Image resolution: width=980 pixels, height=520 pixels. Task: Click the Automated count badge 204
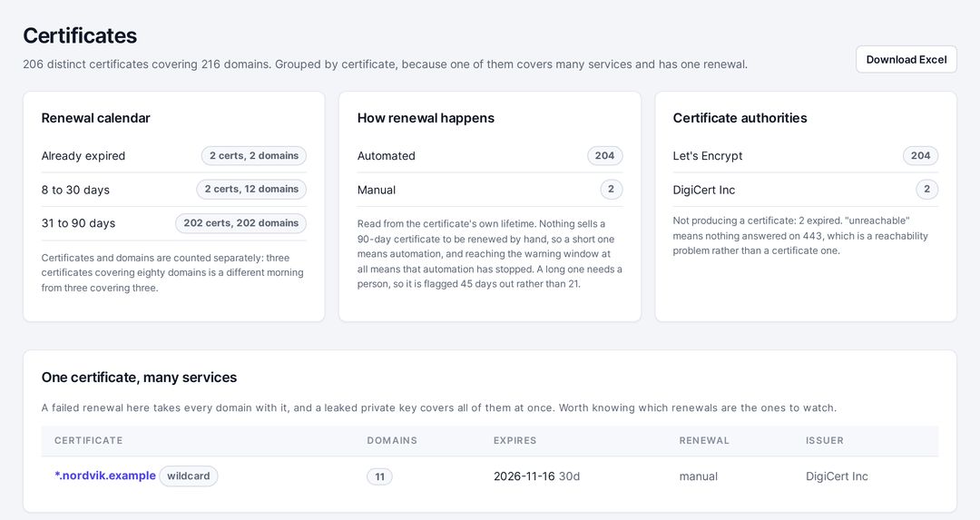click(x=604, y=155)
